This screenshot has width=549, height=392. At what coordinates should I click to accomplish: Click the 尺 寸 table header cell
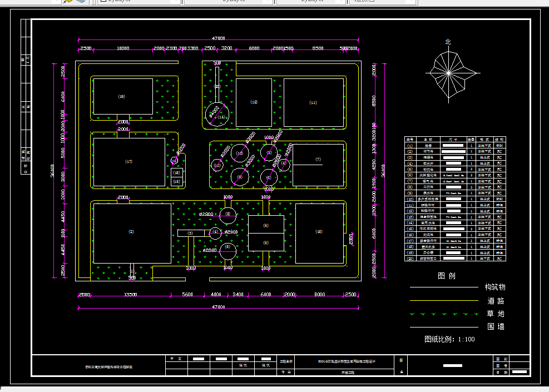click(453, 140)
